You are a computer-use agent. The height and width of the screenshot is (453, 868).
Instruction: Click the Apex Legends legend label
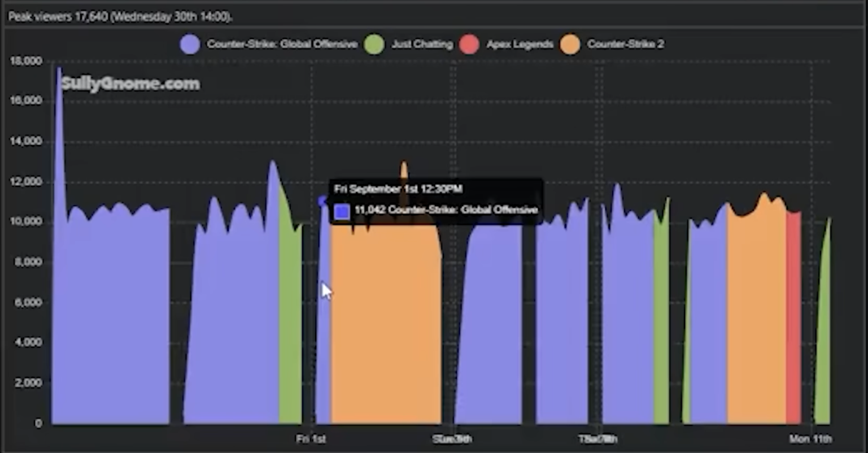520,44
